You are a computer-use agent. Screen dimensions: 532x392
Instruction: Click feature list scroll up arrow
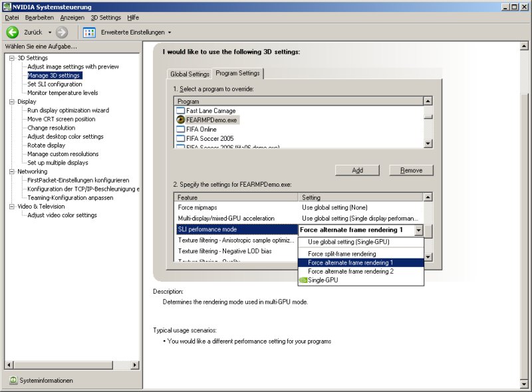428,197
